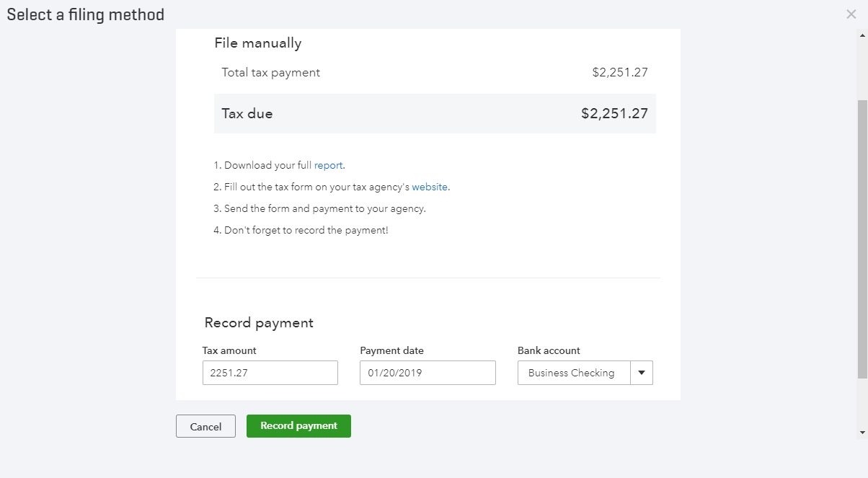Click the "Select a filing method" title
Viewport: 868px width, 478px height.
86,14
